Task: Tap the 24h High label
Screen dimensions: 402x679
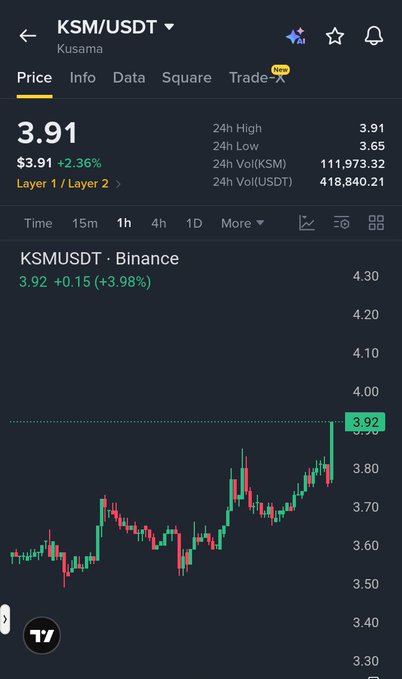Action: point(237,128)
